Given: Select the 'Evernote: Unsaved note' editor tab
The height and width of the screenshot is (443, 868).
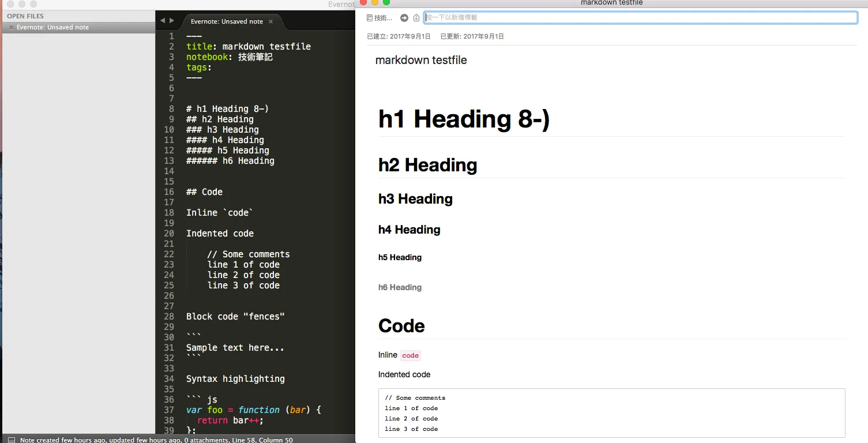Looking at the screenshot, I should tap(227, 21).
